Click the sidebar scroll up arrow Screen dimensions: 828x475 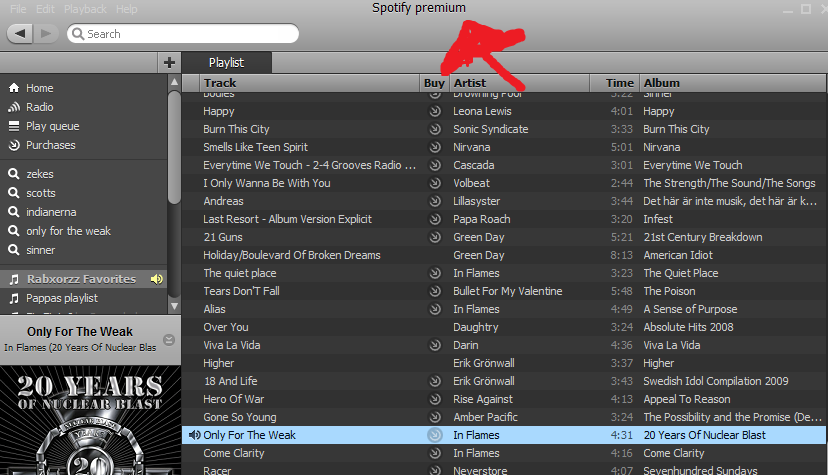click(174, 82)
